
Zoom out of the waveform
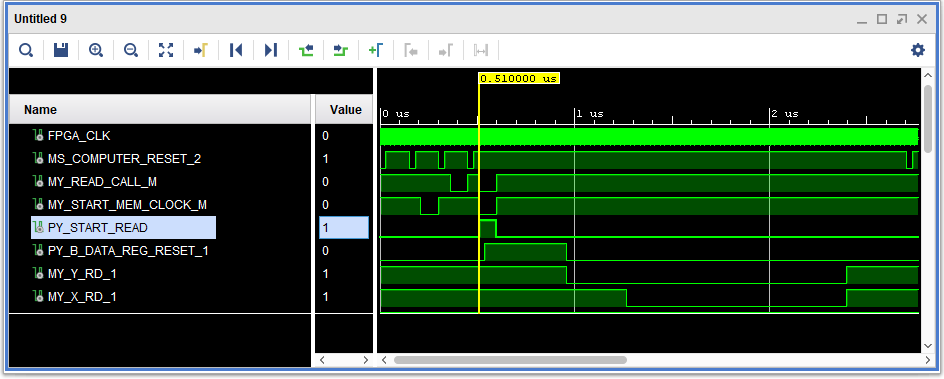click(131, 50)
